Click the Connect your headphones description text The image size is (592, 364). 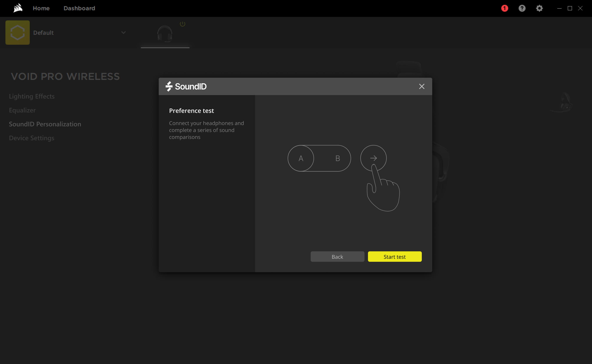(x=206, y=130)
